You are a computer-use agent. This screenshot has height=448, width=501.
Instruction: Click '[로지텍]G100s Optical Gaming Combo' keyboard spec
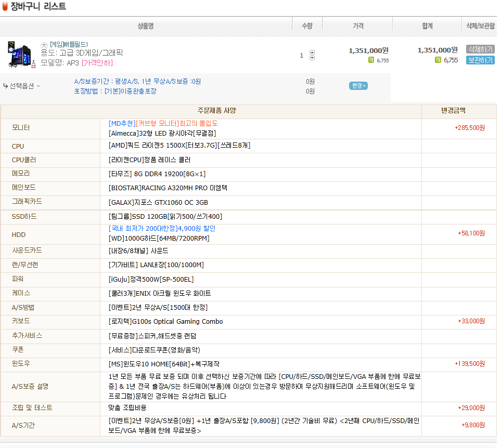click(166, 322)
